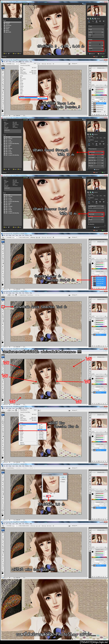
Task: Adjust the Accent slider under Edges
Action: 96,44
